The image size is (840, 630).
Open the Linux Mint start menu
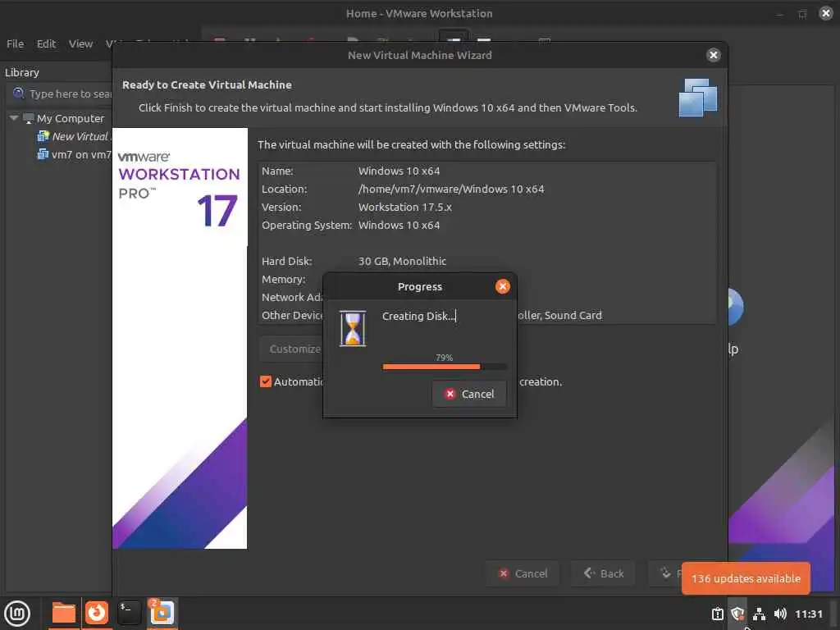(17, 614)
